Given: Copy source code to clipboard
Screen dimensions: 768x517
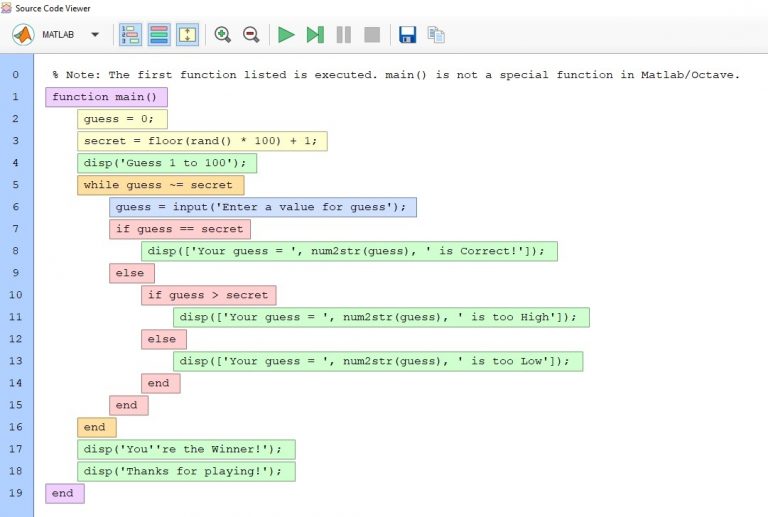Looking at the screenshot, I should coord(436,35).
